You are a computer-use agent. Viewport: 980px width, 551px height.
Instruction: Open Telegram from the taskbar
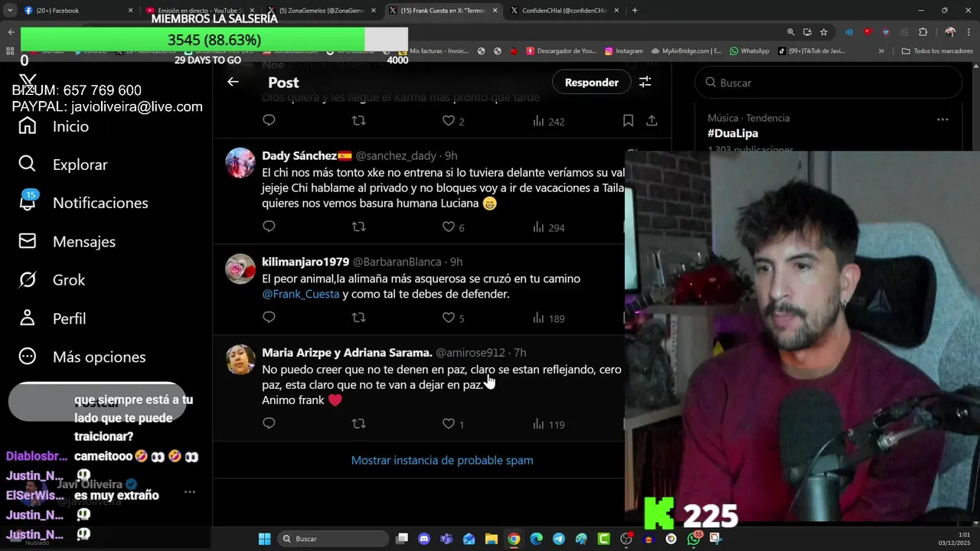pyautogui.click(x=559, y=539)
